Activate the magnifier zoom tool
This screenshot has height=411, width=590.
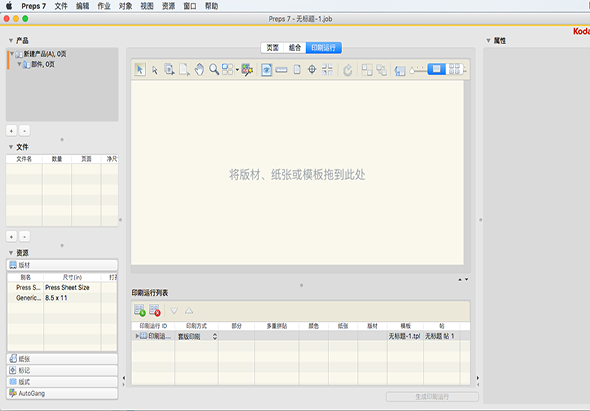coord(214,70)
